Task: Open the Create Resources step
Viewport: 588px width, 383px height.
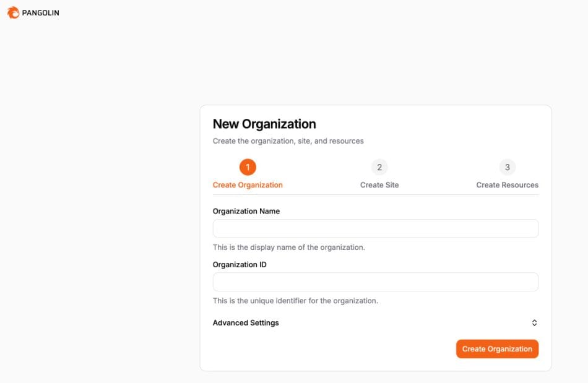Action: [507, 184]
